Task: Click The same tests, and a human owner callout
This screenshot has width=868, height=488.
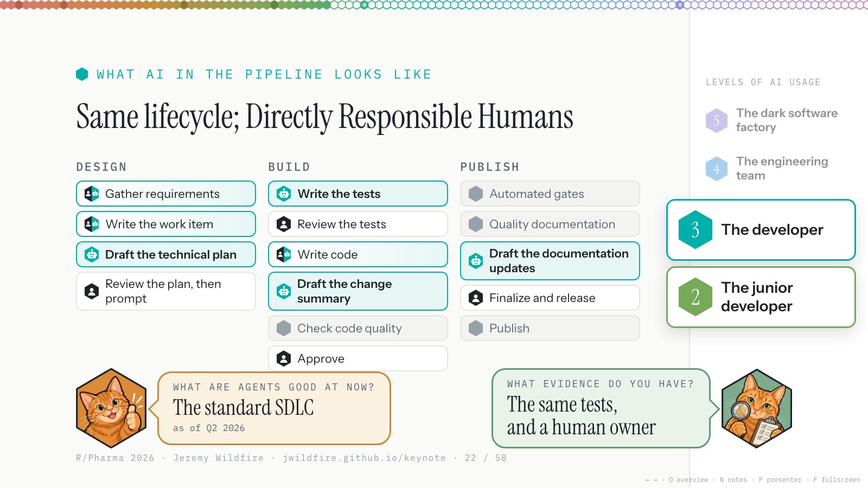Action: pyautogui.click(x=601, y=408)
